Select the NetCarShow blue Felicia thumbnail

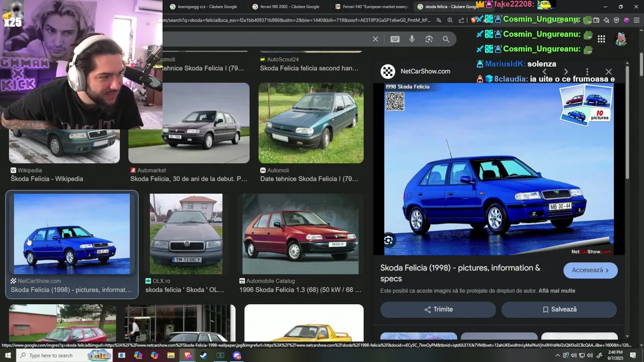[72, 234]
